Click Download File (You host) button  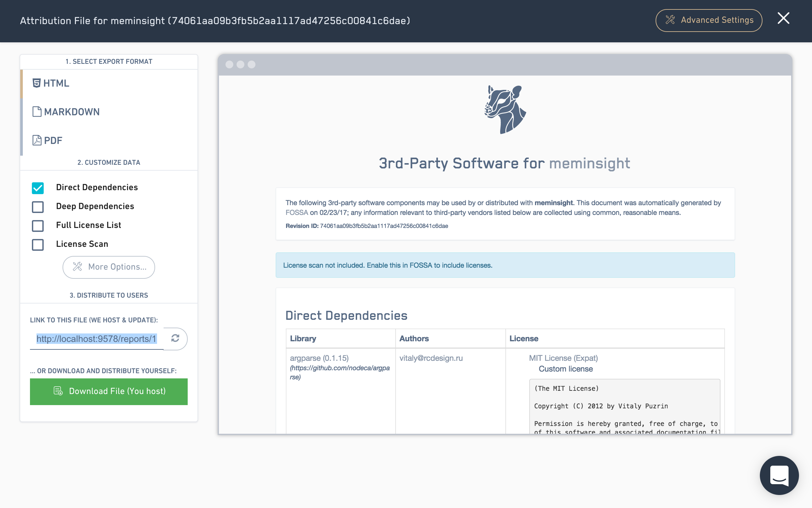pos(109,391)
